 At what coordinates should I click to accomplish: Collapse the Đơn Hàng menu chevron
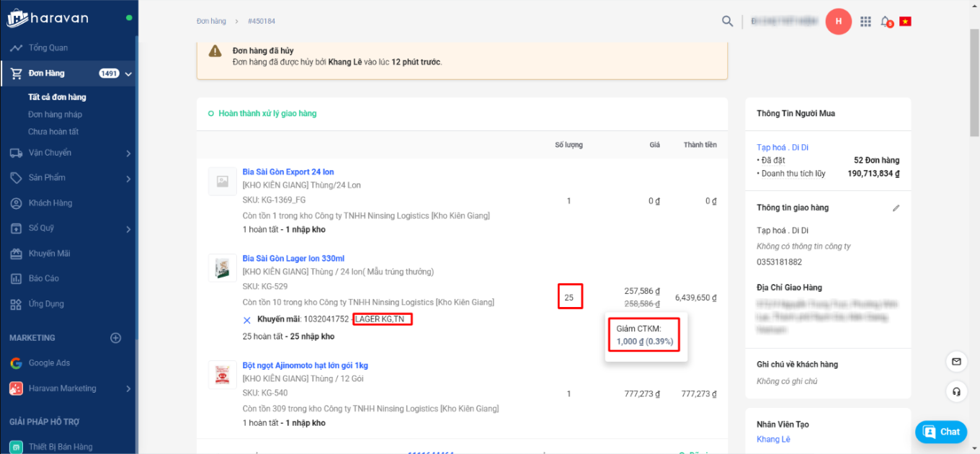tap(128, 74)
